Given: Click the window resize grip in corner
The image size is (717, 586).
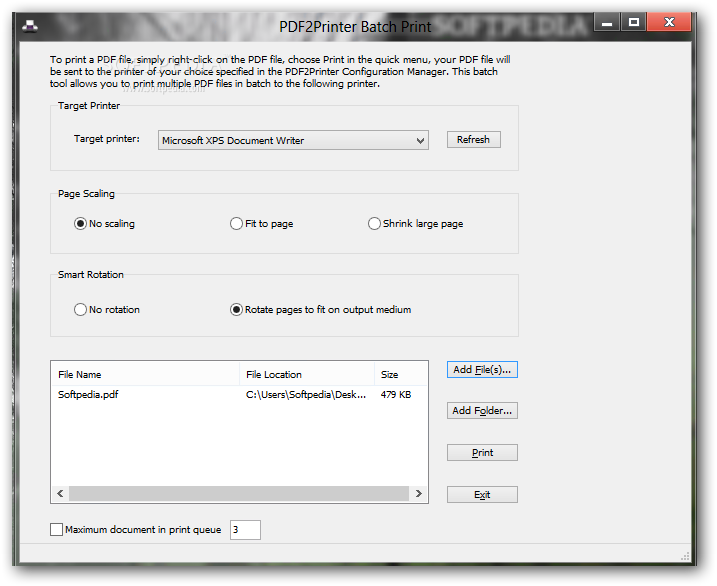Looking at the screenshot, I should tap(685, 556).
